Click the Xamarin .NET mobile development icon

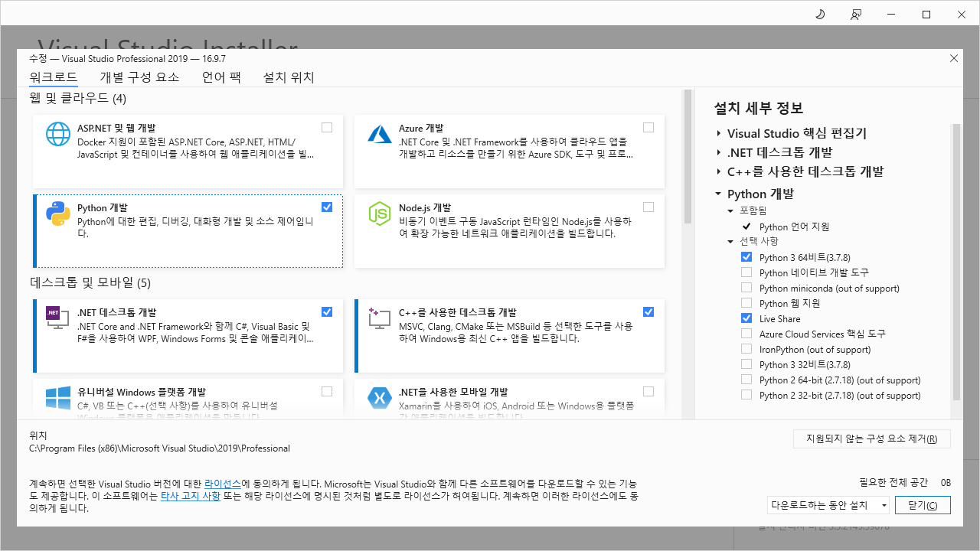coord(380,398)
